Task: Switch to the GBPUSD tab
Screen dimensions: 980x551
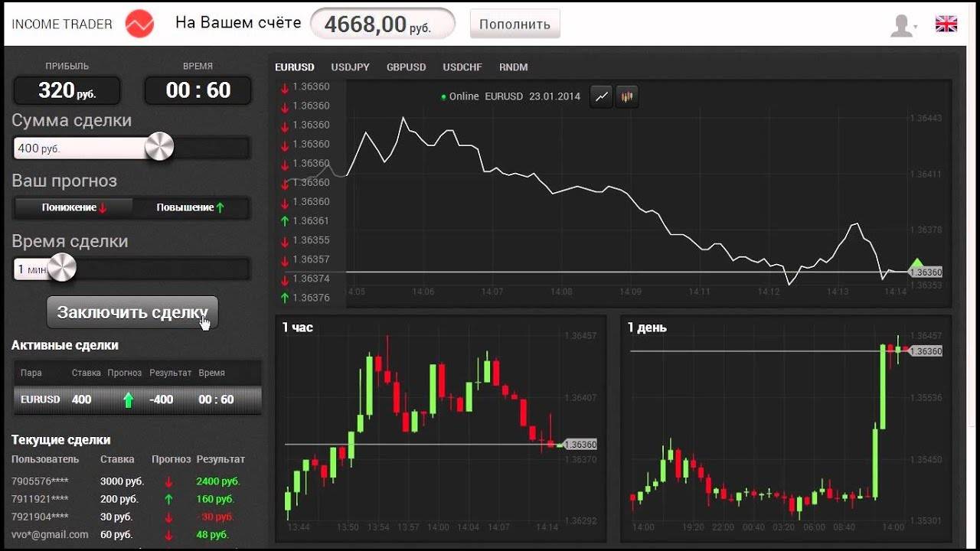Action: [406, 67]
